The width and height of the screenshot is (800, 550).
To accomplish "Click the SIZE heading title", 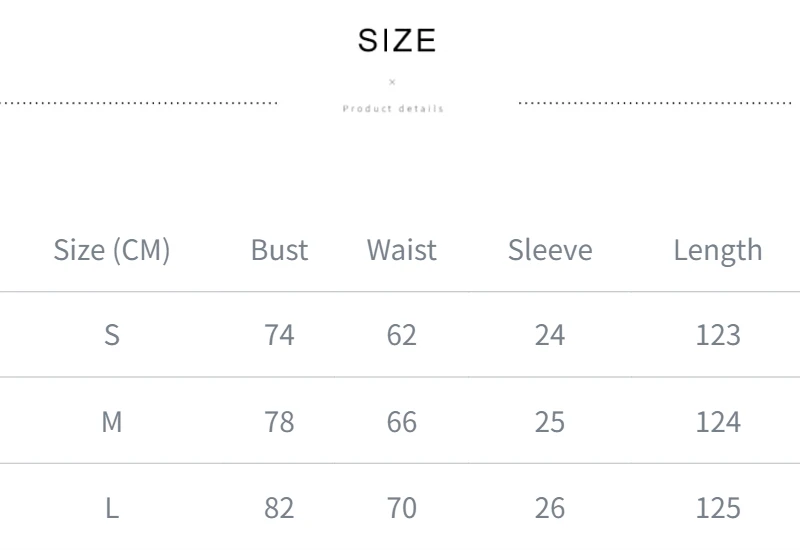I will pyautogui.click(x=397, y=41).
